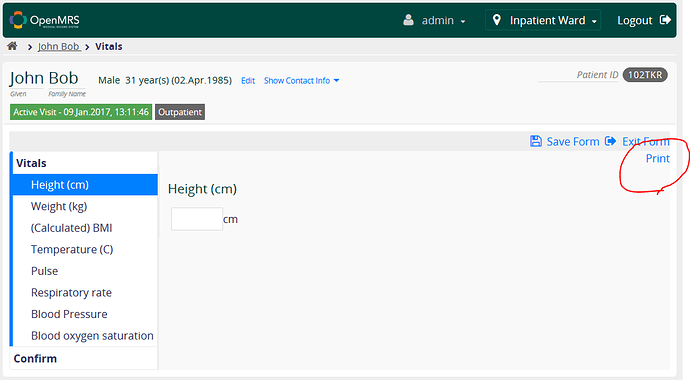
Task: Click the patient ID 102TKR badge
Action: 645,75
